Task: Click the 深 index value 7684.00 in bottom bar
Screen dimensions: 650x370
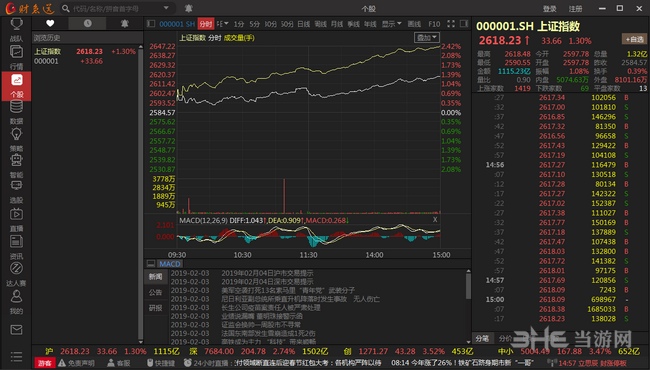Action: tap(219, 351)
